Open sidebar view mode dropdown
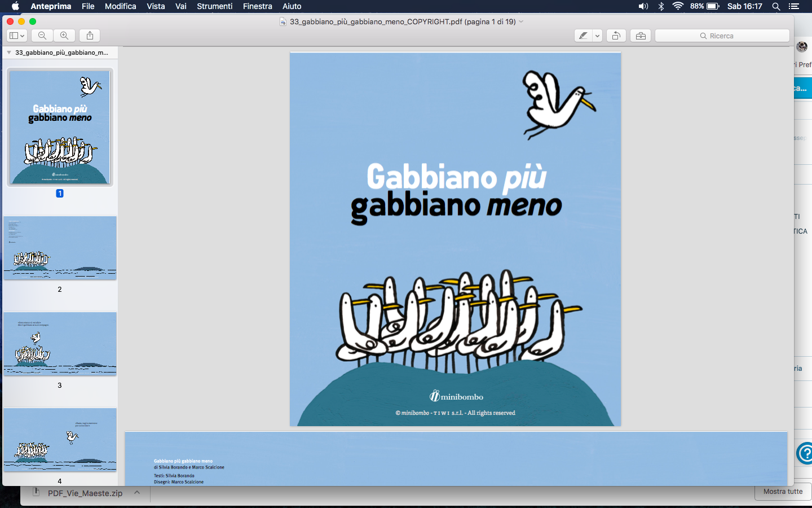812x508 pixels. tap(17, 36)
